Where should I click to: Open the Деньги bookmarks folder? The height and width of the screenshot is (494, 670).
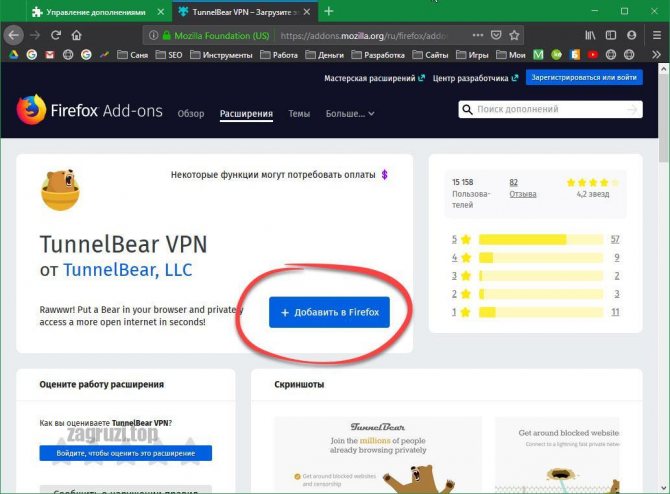click(325, 55)
